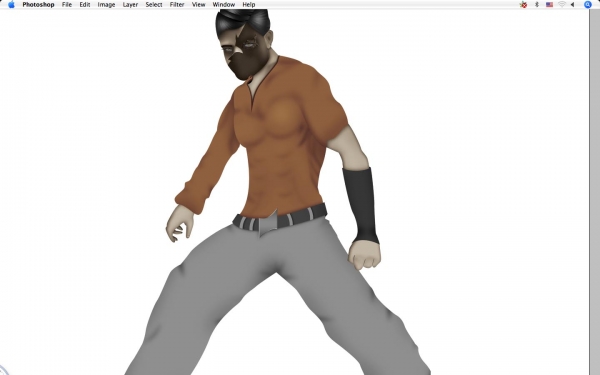Click the vertical scrollbar on the right edge

coord(594,192)
